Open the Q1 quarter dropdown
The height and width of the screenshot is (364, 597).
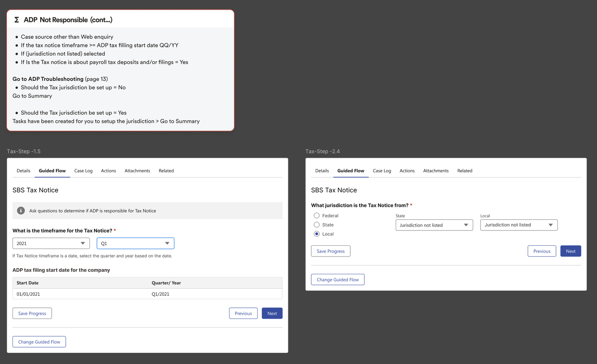coord(136,243)
